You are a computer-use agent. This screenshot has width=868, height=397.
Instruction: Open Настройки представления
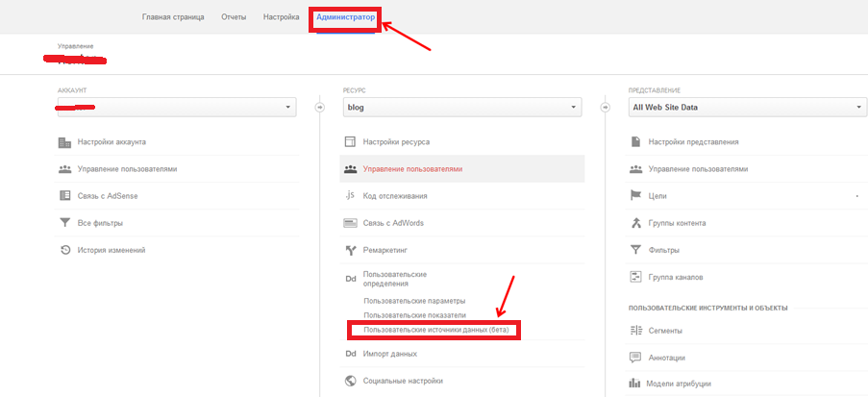[x=693, y=142]
